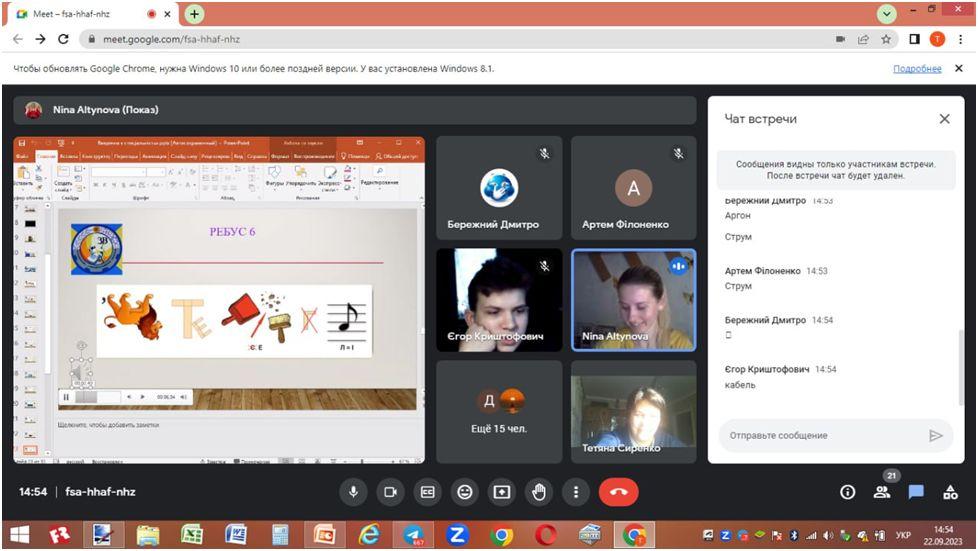Dismiss the Chrome update notification bar
Image resolution: width=978 pixels, height=551 pixels.
pos(959,69)
